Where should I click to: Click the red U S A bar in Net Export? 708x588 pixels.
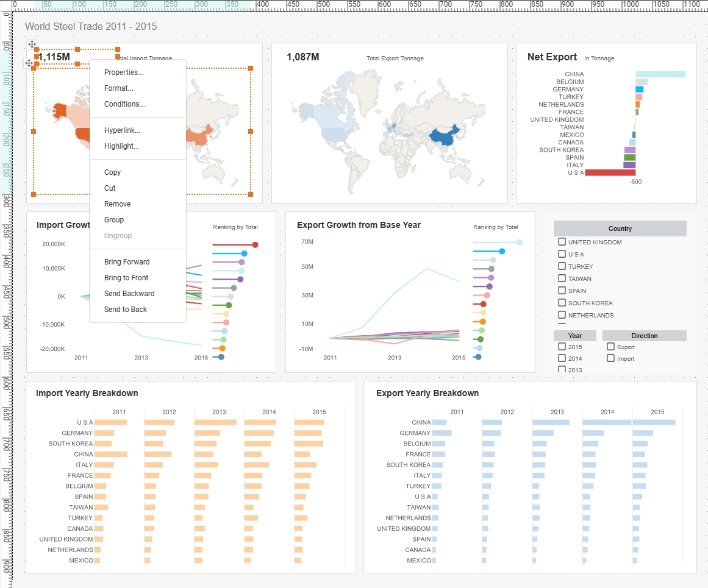pyautogui.click(x=610, y=172)
